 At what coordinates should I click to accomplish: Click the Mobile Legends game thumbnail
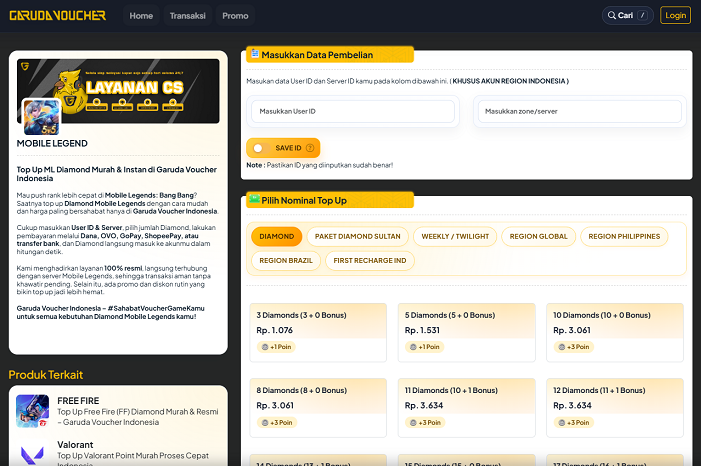point(41,117)
